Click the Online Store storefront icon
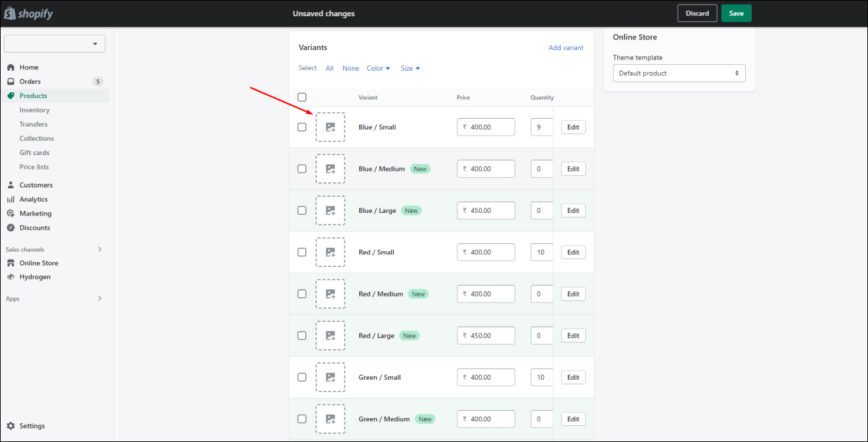This screenshot has width=868, height=442. click(x=10, y=263)
